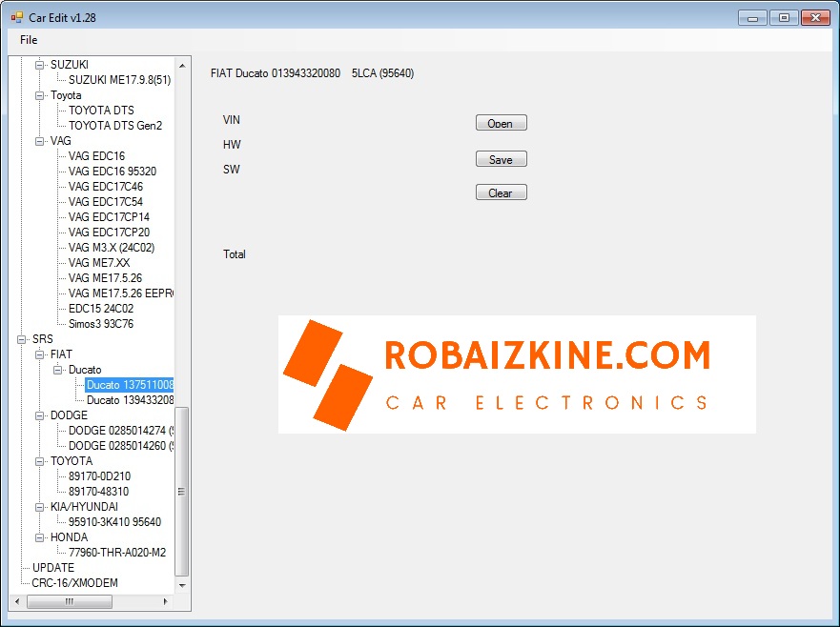Viewport: 840px width, 627px height.
Task: Choose Simos3 93C76 from the list
Action: pos(101,324)
